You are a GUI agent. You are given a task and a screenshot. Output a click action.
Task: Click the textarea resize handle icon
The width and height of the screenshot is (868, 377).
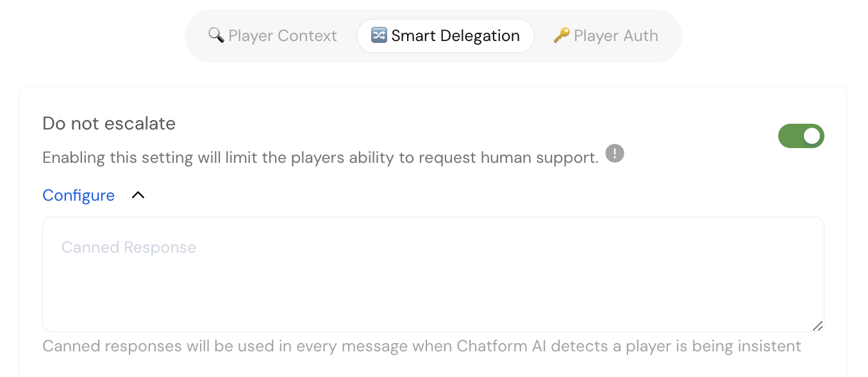tap(818, 327)
